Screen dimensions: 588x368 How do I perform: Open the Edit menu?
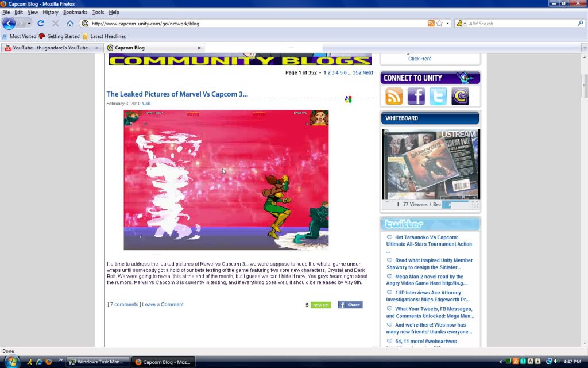click(x=19, y=13)
